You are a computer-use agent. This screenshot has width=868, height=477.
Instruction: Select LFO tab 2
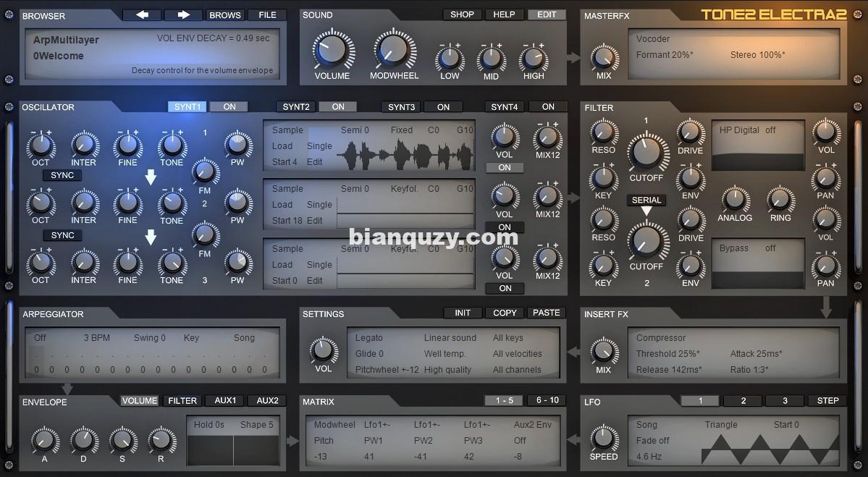click(x=743, y=400)
